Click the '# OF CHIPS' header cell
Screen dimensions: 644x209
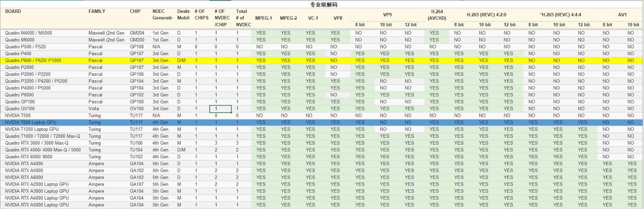pos(201,14)
